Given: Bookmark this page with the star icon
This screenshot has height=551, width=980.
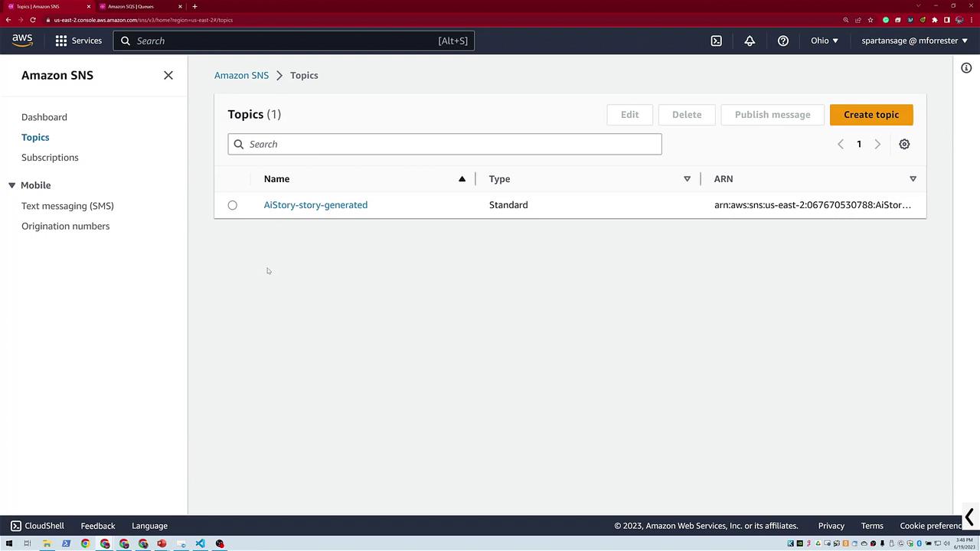Looking at the screenshot, I should [871, 20].
